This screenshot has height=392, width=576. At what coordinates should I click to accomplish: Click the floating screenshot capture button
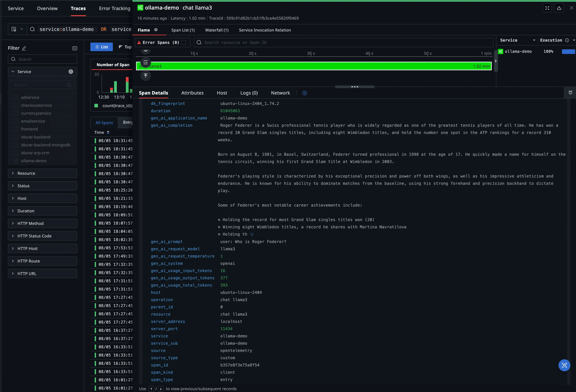(x=564, y=365)
